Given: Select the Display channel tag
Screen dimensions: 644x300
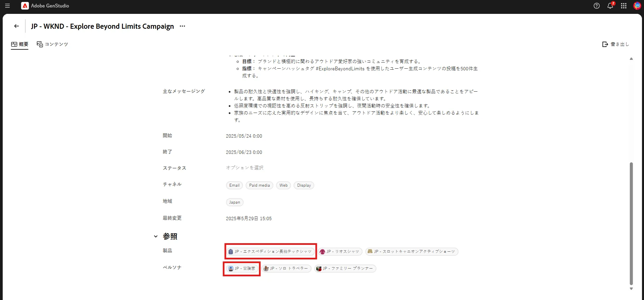Looking at the screenshot, I should click(304, 185).
